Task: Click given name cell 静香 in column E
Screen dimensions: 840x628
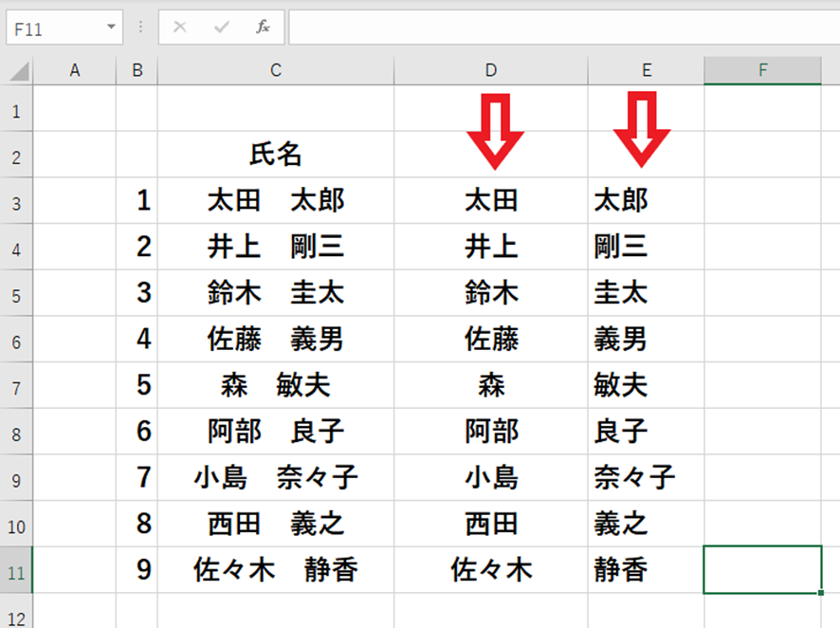Action: 646,570
